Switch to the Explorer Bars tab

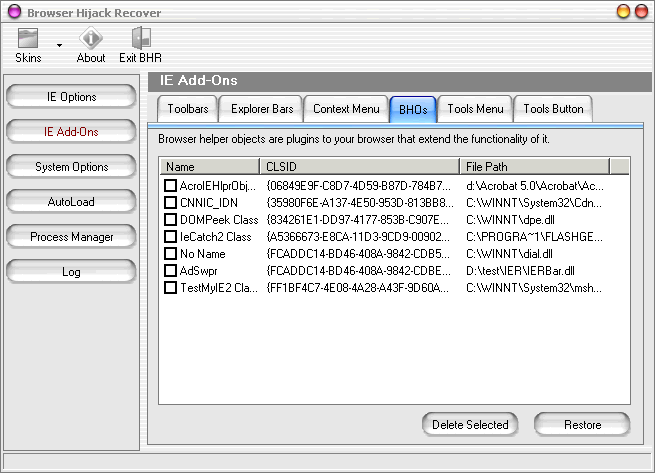coord(262,109)
